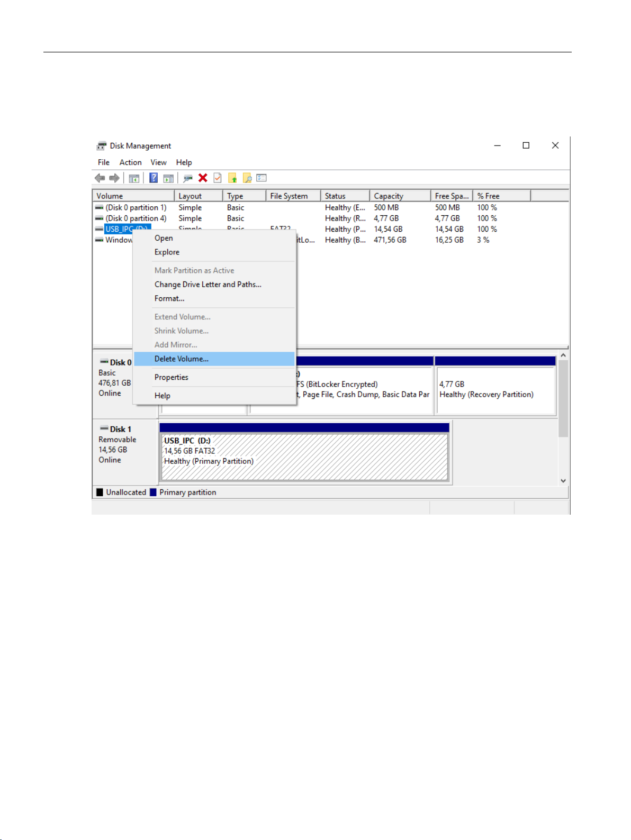Click drive icon beside (Disk 0 partition 4)
This screenshot has height=840, width=631.
(100, 218)
